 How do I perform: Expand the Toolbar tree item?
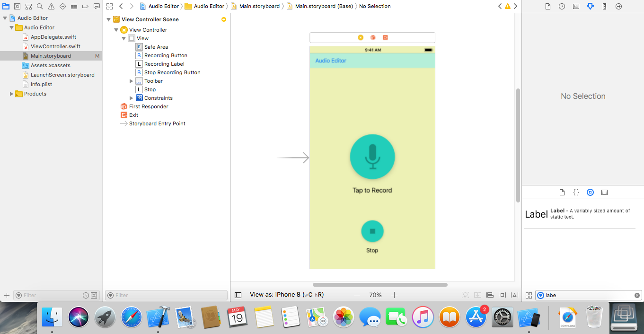pos(131,81)
